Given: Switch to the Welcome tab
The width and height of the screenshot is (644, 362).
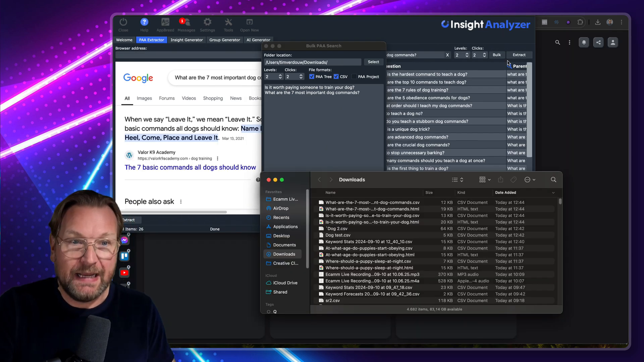Looking at the screenshot, I should pyautogui.click(x=124, y=40).
